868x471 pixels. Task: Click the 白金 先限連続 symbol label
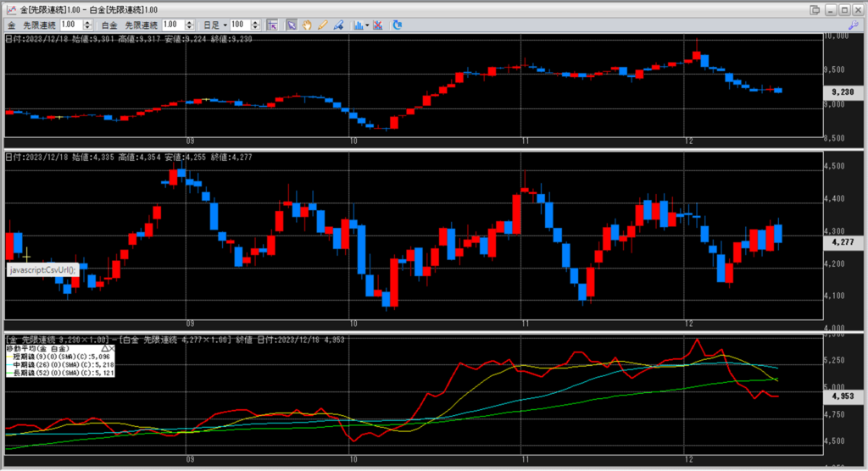pos(136,25)
